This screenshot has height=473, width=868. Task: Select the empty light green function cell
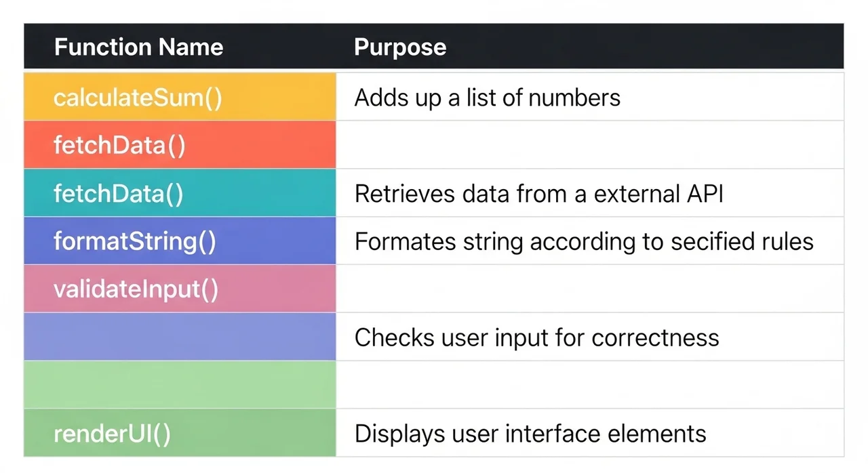[x=180, y=385]
